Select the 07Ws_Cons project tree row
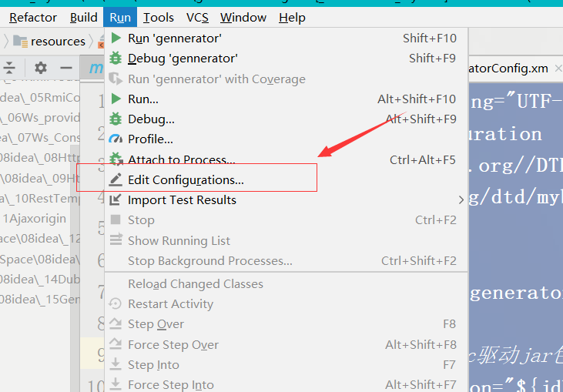Screen dimensions: 563x392 tap(40, 138)
